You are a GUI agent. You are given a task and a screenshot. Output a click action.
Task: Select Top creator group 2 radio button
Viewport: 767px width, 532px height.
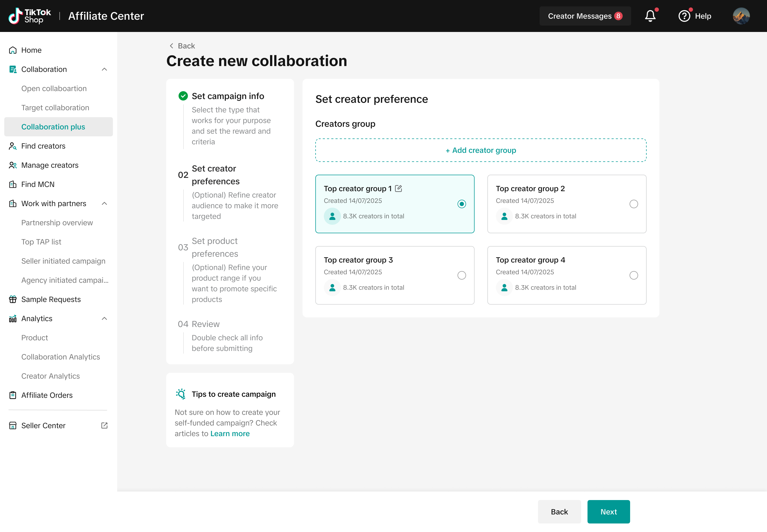pos(633,204)
